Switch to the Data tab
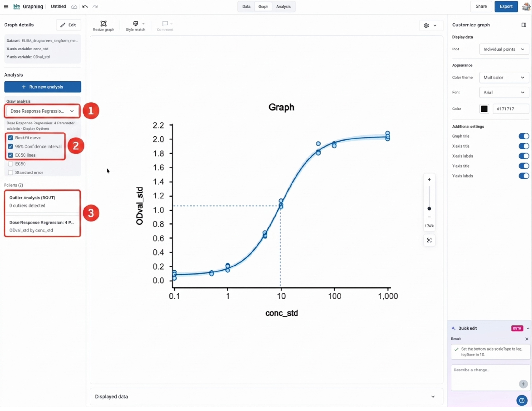This screenshot has height=411, width=532. (247, 7)
